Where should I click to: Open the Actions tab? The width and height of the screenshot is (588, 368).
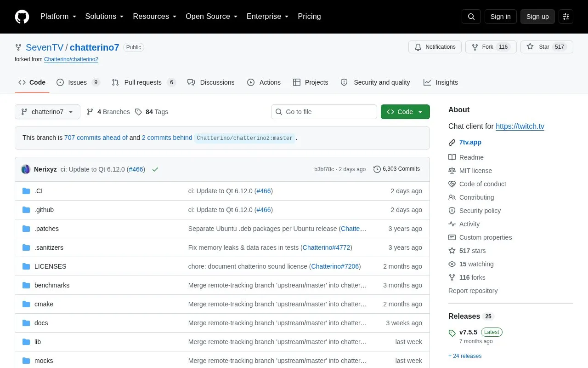click(264, 82)
